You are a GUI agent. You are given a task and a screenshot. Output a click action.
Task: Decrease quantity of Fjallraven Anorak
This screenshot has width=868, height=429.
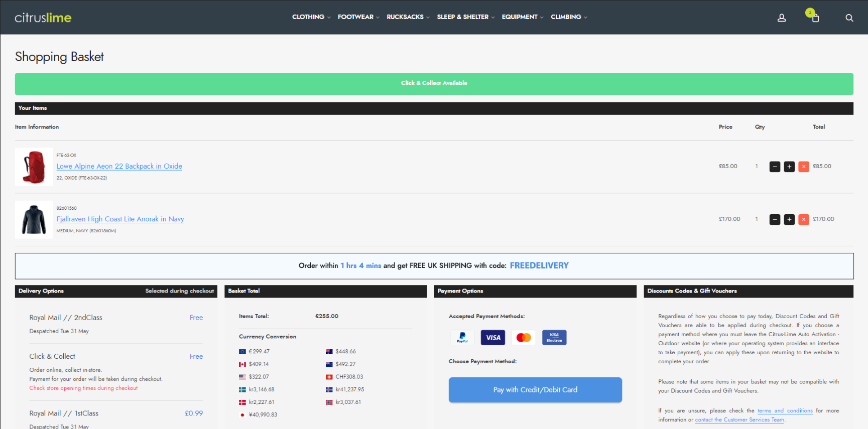click(775, 219)
